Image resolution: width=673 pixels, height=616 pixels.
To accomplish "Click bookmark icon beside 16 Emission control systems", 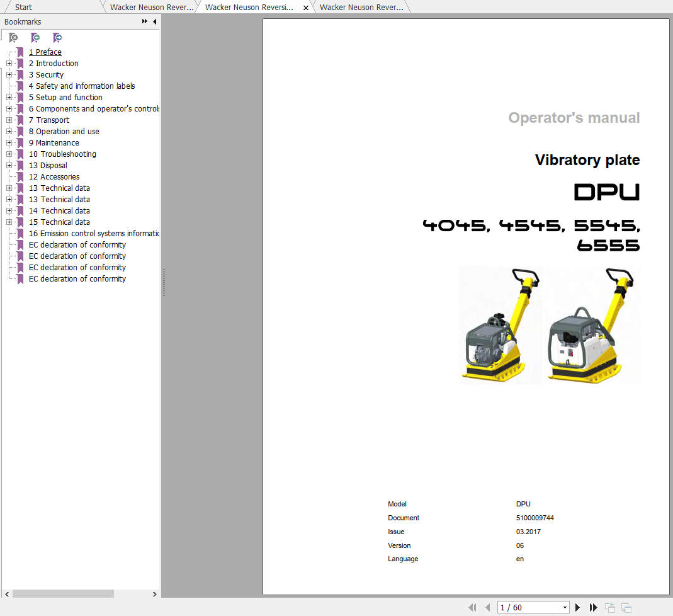I will [x=20, y=234].
